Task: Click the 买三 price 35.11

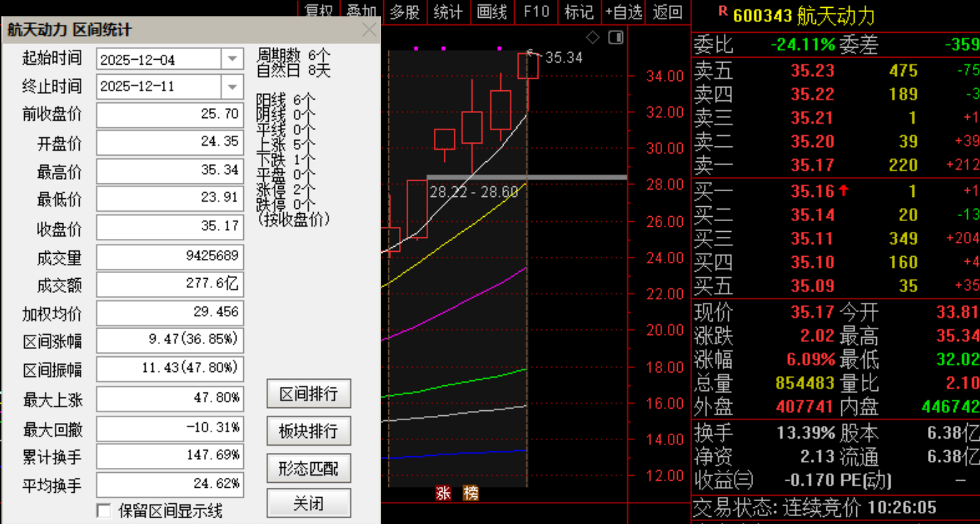Action: 812,238
